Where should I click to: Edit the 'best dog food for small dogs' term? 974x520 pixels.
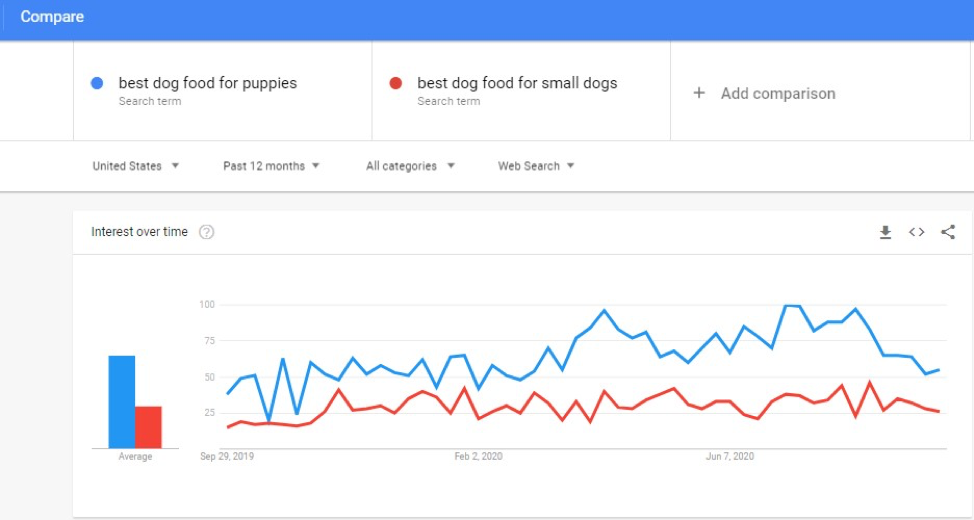click(517, 83)
